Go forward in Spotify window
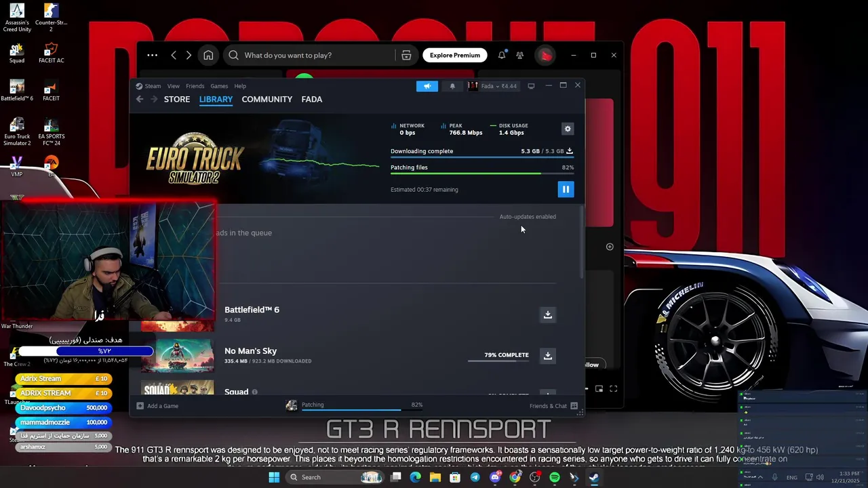868x488 pixels. click(x=189, y=56)
